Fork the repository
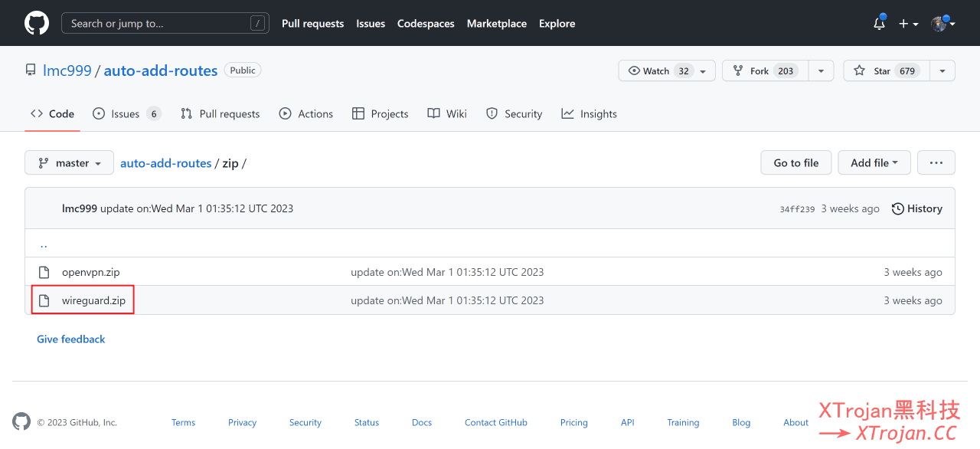 pyautogui.click(x=766, y=70)
